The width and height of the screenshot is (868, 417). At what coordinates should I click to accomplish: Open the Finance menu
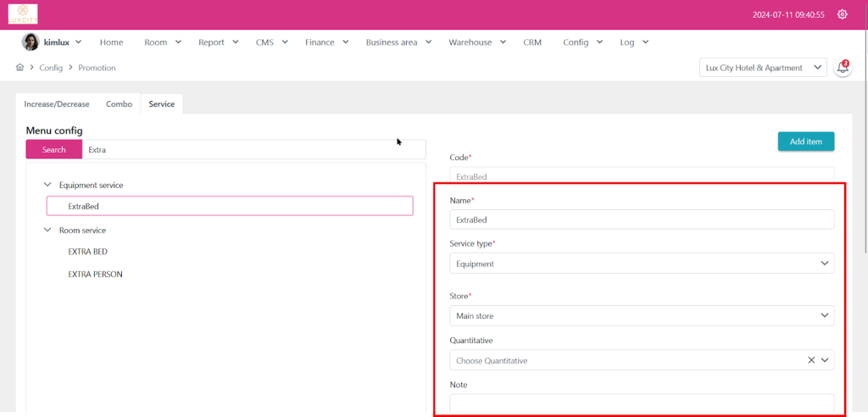(x=325, y=42)
